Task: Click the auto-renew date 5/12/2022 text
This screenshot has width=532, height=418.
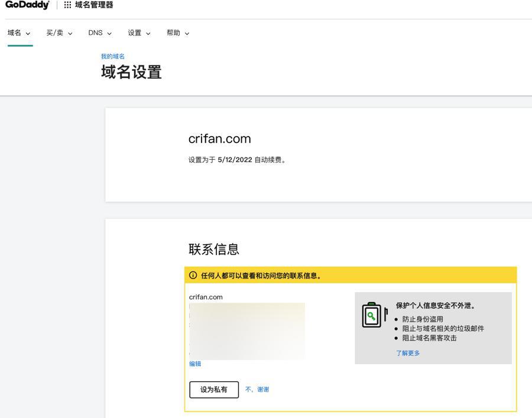Action: click(235, 160)
